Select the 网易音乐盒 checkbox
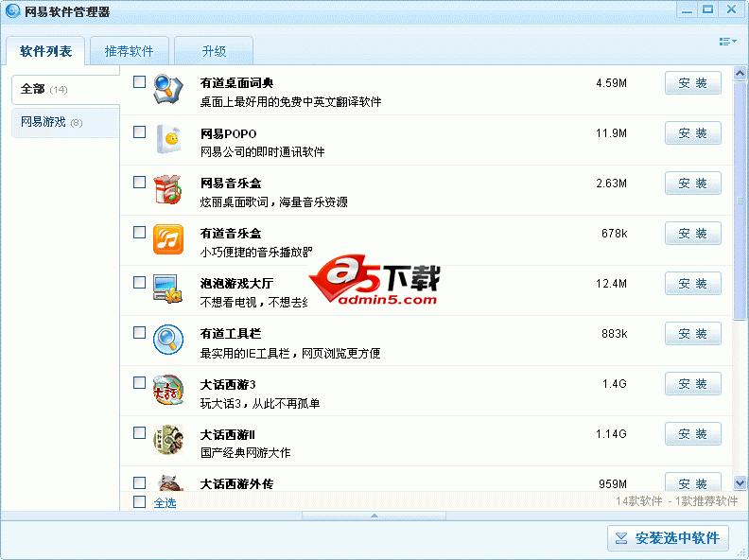 coord(139,182)
